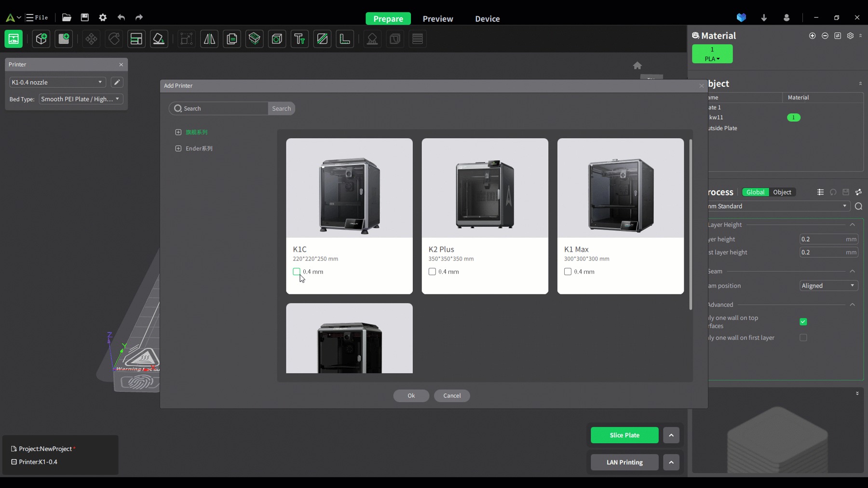Image resolution: width=868 pixels, height=488 pixels.
Task: Open the Bed Type dropdown
Action: click(81, 99)
